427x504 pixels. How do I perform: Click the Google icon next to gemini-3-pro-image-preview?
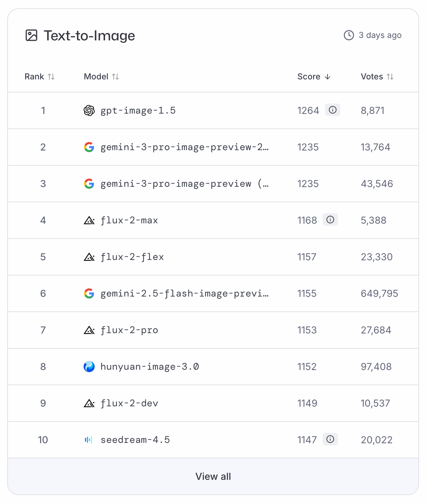[89, 184]
